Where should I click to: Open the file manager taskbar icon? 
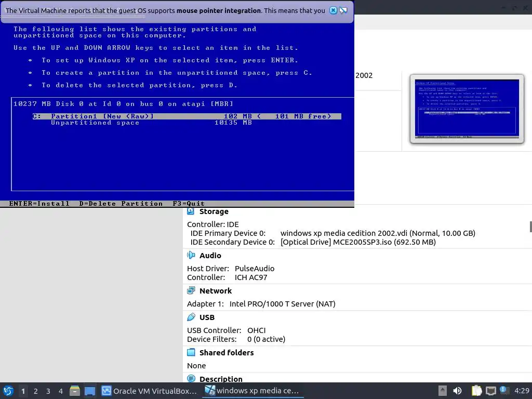[75, 391]
